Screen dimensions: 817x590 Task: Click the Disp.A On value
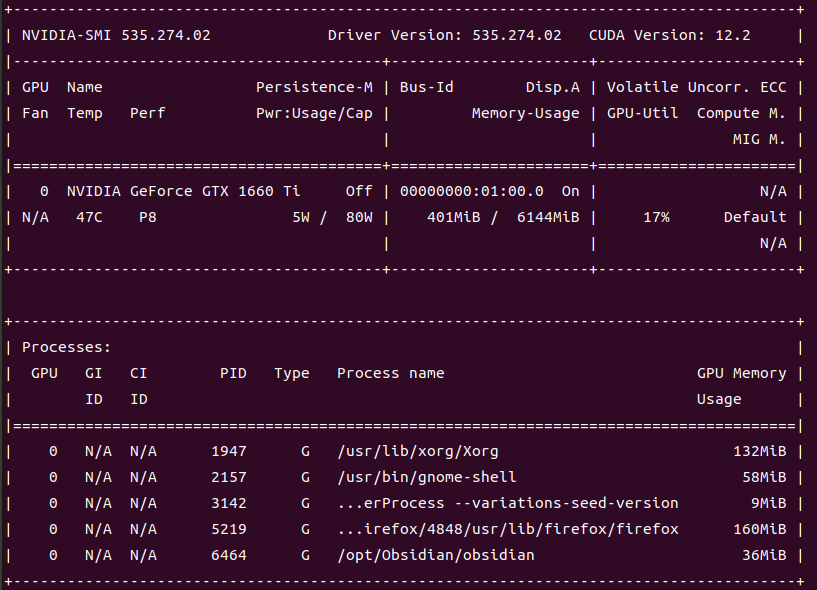[571, 191]
